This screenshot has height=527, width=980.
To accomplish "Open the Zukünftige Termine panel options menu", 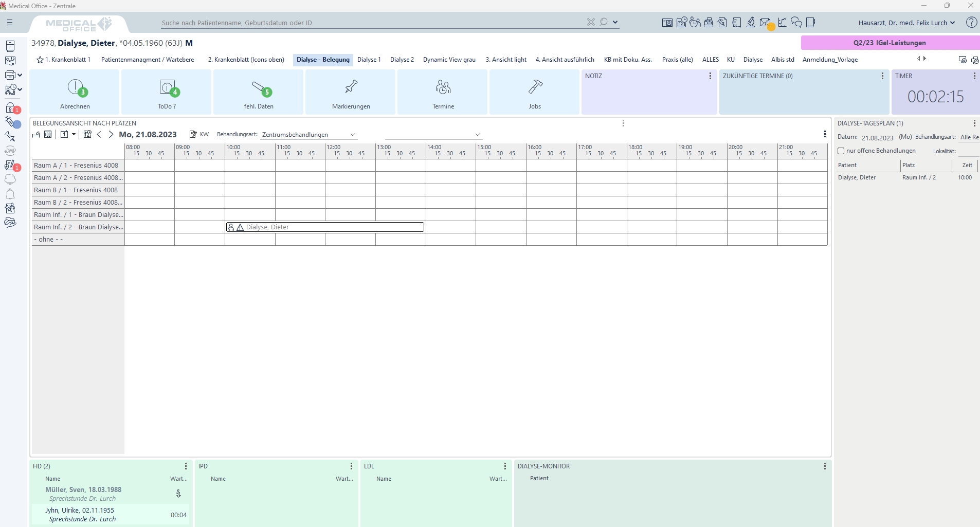I will tap(882, 76).
